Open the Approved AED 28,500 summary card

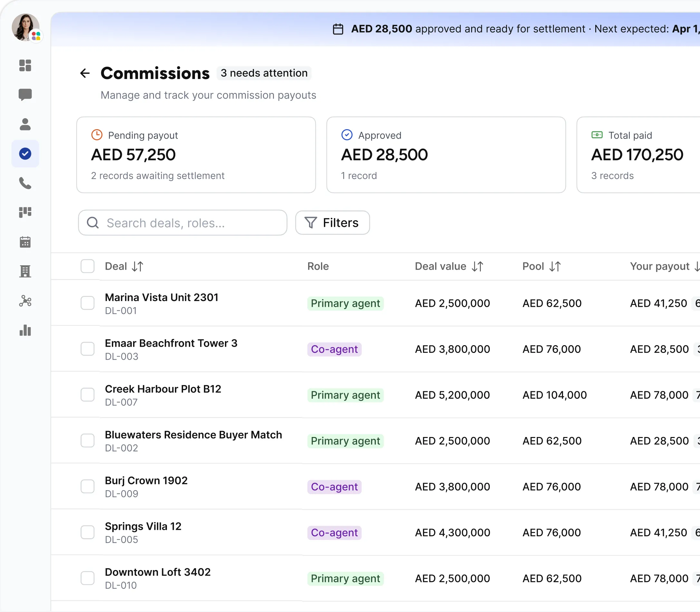(x=446, y=155)
